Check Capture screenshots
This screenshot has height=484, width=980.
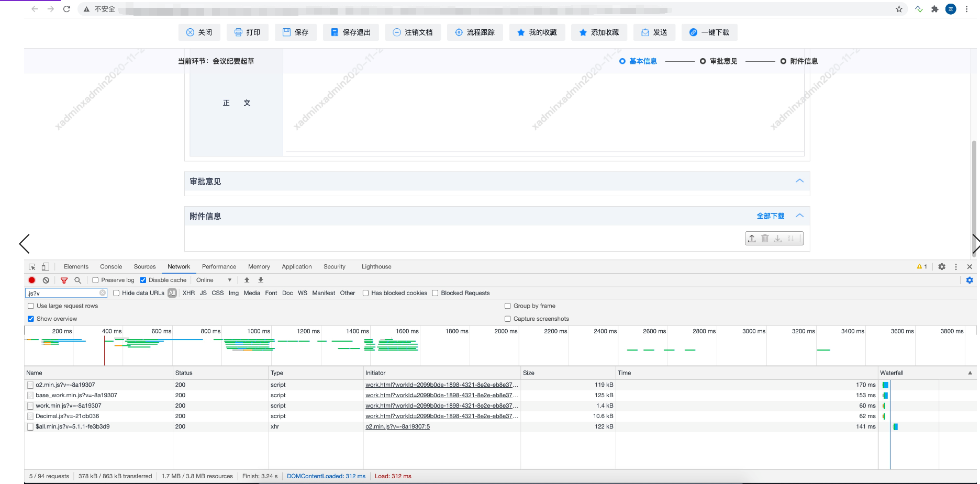(x=508, y=319)
